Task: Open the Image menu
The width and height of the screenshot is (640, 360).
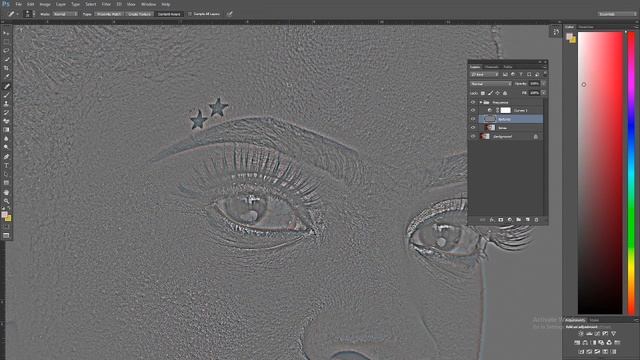Action: tap(45, 4)
